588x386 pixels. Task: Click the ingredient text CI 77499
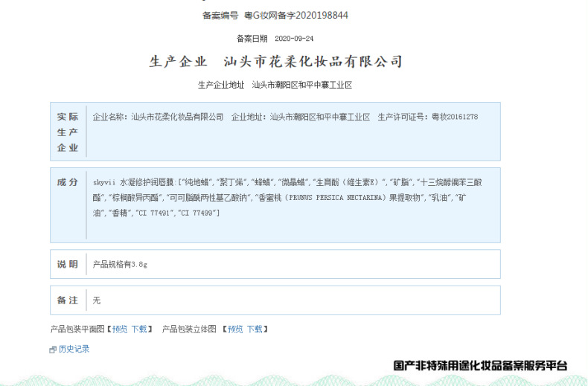(196, 213)
